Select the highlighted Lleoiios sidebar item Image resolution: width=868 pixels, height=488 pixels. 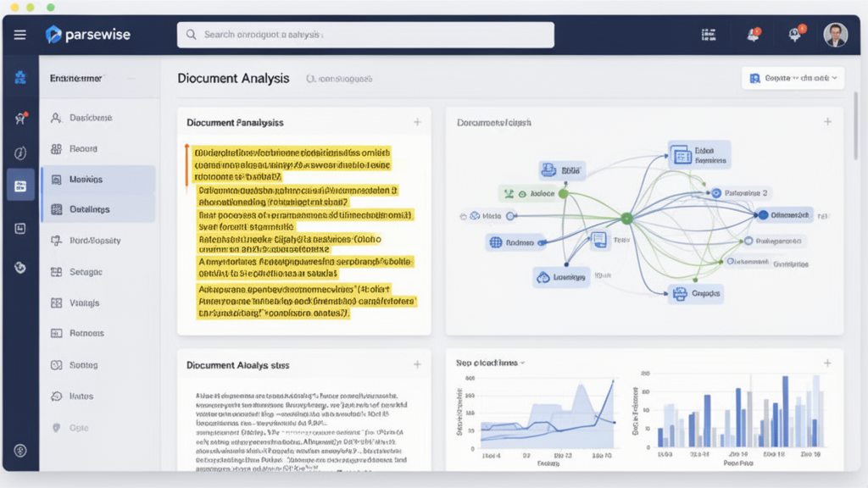pyautogui.click(x=98, y=180)
